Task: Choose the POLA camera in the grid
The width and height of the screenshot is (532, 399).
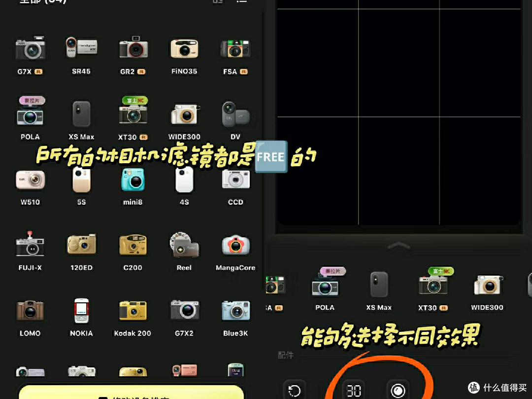Action: pyautogui.click(x=30, y=118)
